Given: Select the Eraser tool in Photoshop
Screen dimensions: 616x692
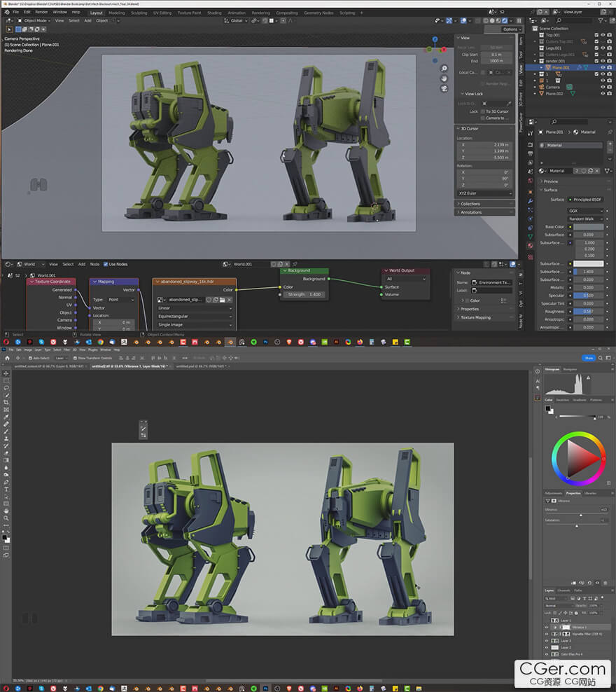Looking at the screenshot, I should (6, 452).
